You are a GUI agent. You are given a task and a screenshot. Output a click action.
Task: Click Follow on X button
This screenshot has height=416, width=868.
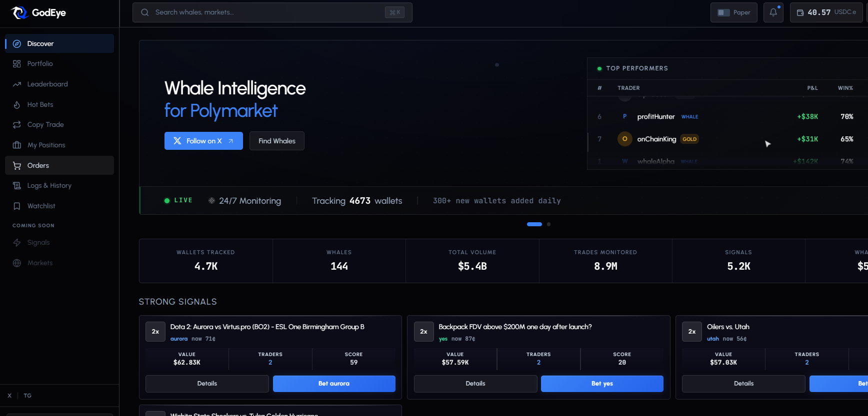point(203,141)
